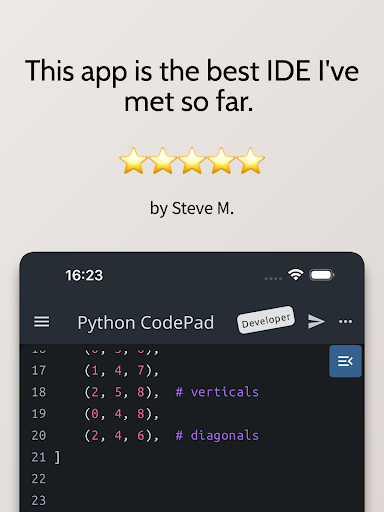This screenshot has width=384, height=512.
Task: Click line number 22 in the gutter
Action: pyautogui.click(x=39, y=479)
